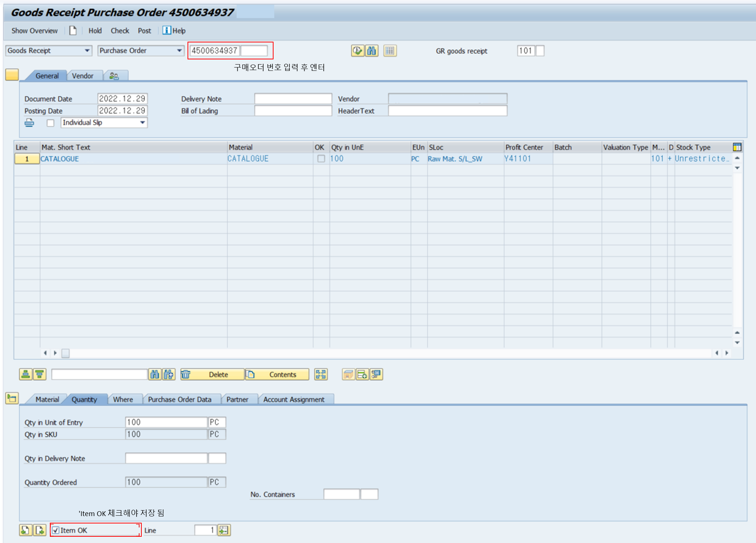This screenshot has height=543, width=756.
Task: Click the Contents button
Action: (x=282, y=374)
